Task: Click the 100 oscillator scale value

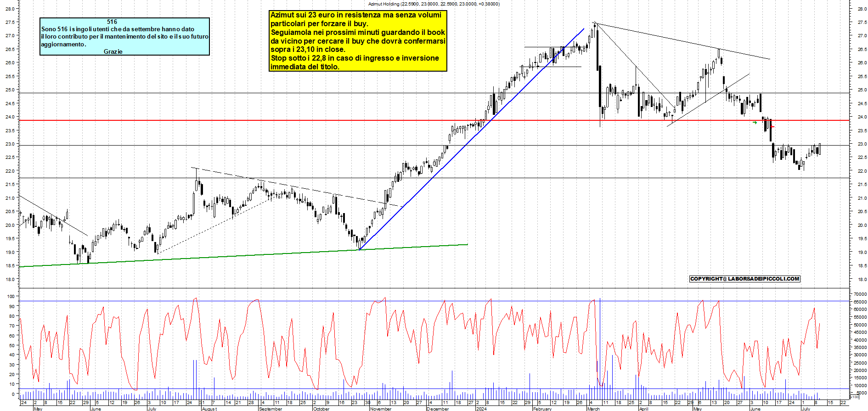Action: tap(11, 296)
